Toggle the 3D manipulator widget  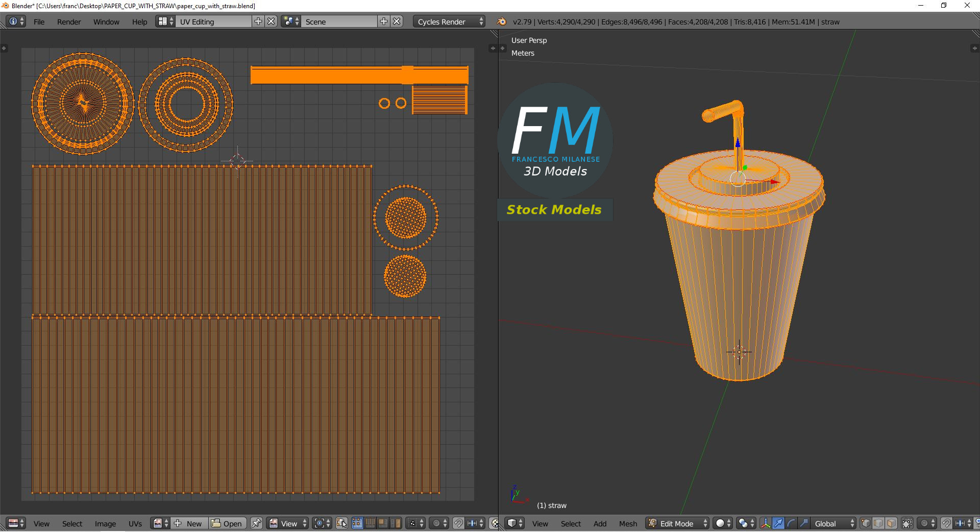coord(765,523)
